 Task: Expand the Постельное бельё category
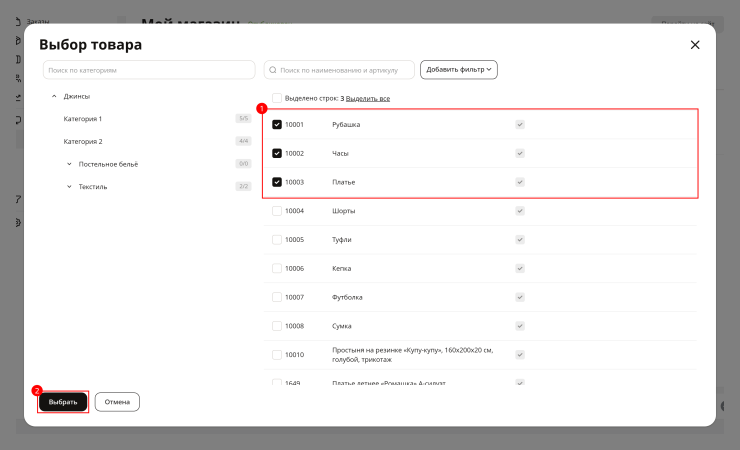coord(69,164)
